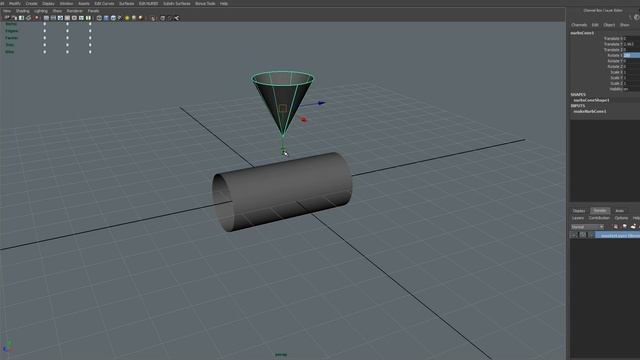This screenshot has width=640, height=360.
Task: Select the highlighted masterLayer row
Action: point(618,235)
